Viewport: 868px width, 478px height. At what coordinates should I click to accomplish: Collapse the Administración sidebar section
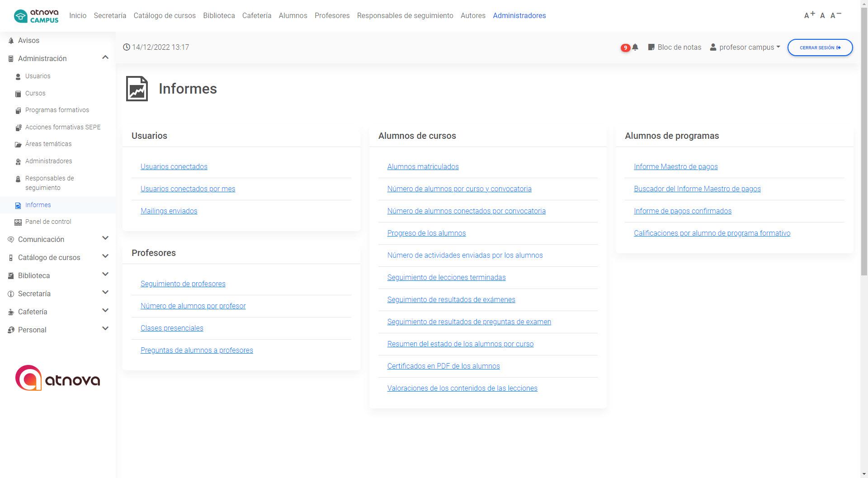click(x=105, y=58)
